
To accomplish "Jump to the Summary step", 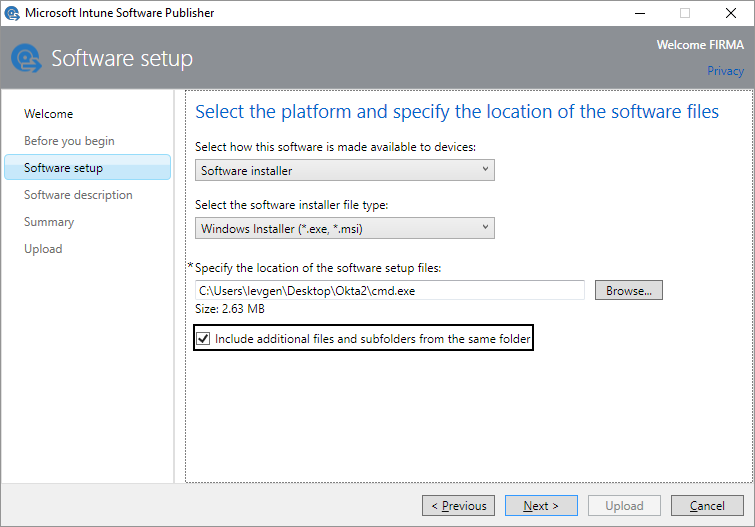I will coord(49,222).
